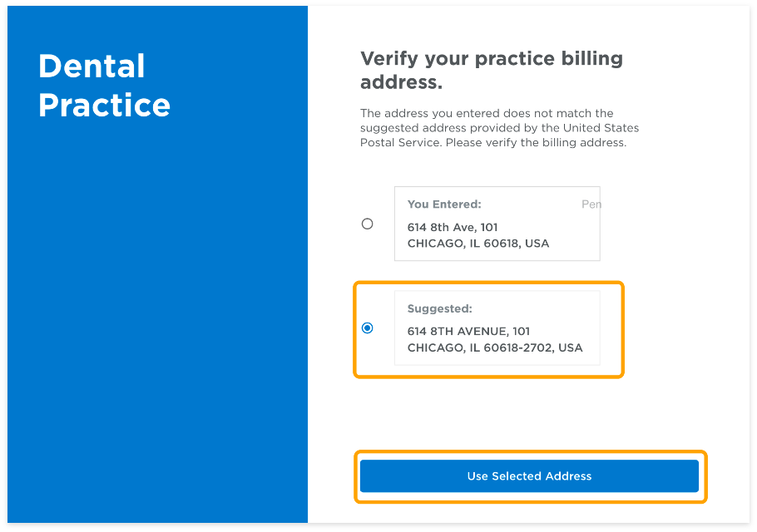The width and height of the screenshot is (757, 532).
Task: Click the word "Dental" in the sidebar
Action: pos(92,66)
